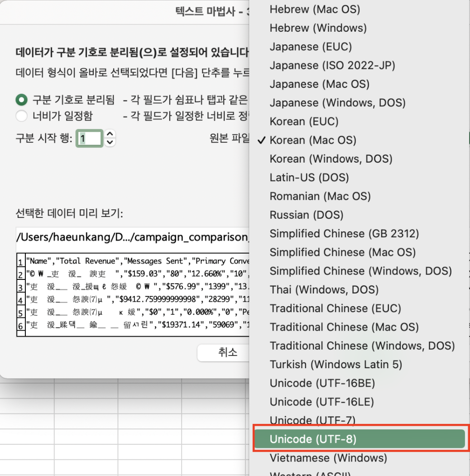470x476 pixels.
Task: Choose Japanese (ISO 2022-JP) encoding
Action: pos(359,66)
